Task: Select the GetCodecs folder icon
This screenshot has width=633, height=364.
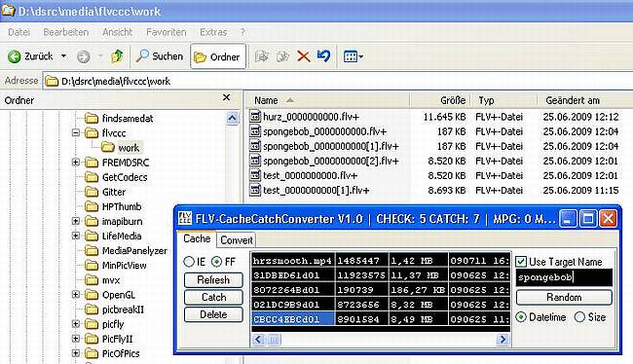Action: tap(92, 177)
